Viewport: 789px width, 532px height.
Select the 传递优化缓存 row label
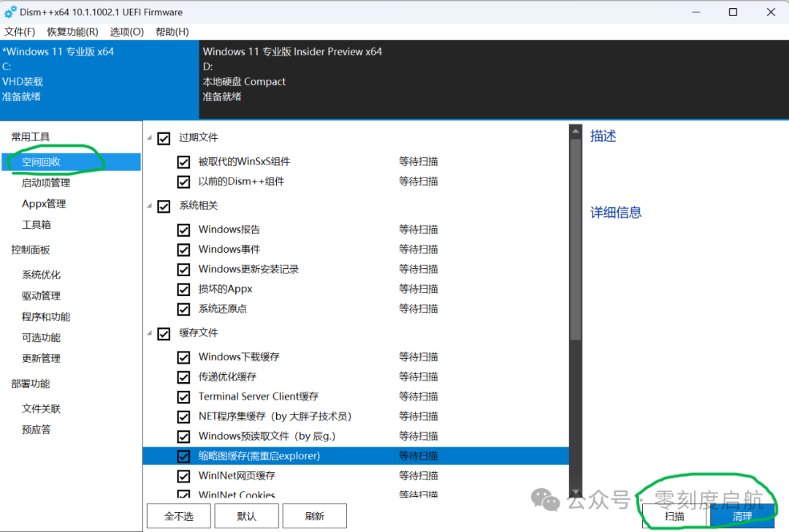[x=227, y=376]
